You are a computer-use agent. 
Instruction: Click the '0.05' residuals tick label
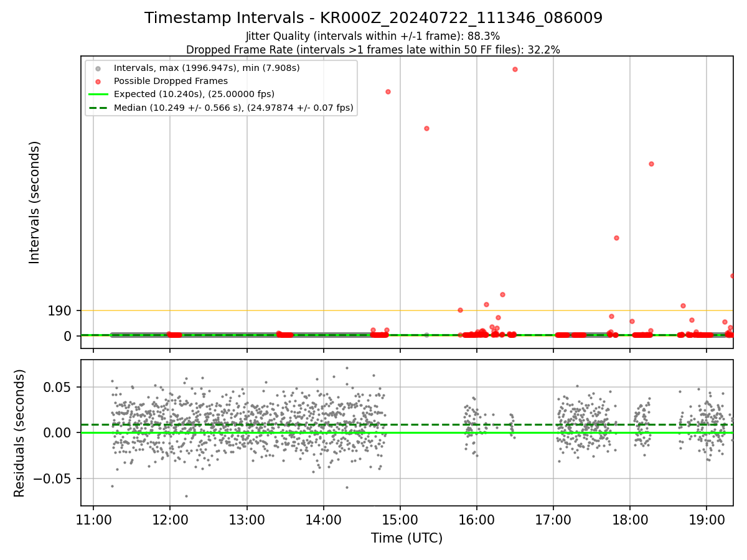point(58,387)
